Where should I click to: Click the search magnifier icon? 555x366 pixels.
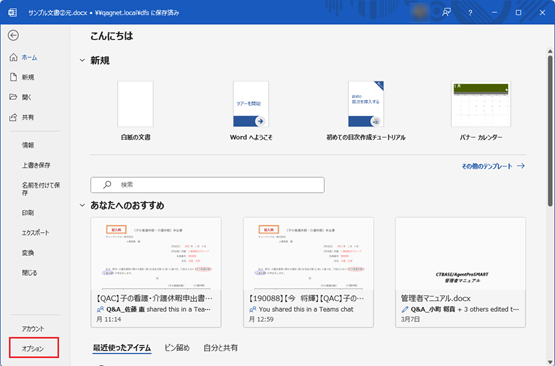tap(107, 185)
